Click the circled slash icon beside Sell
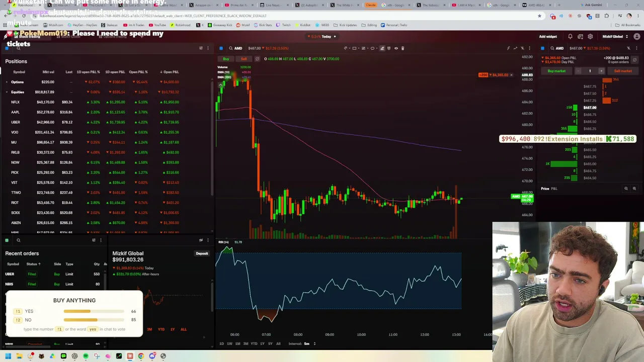Screen dimensions: 644x362 (257, 59)
